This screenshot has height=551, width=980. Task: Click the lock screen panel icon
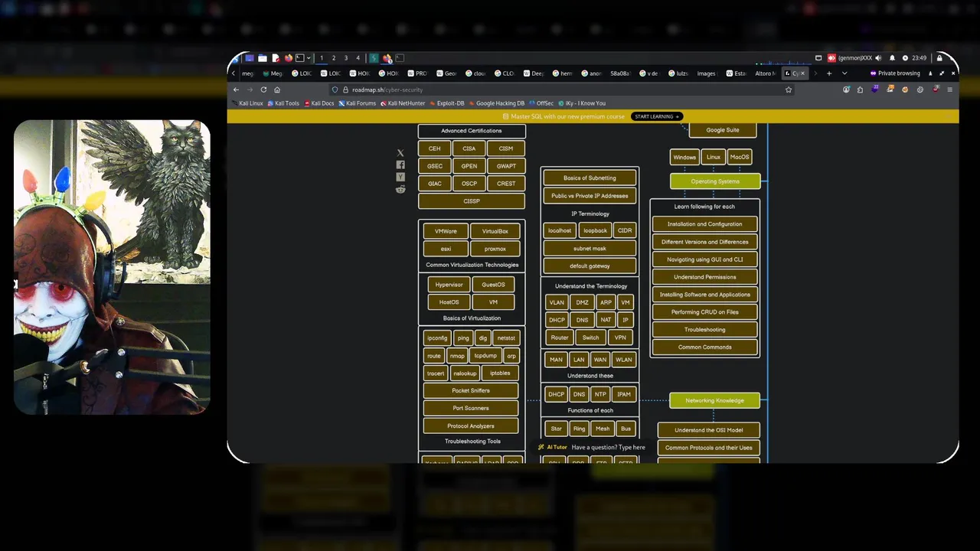pos(939,58)
